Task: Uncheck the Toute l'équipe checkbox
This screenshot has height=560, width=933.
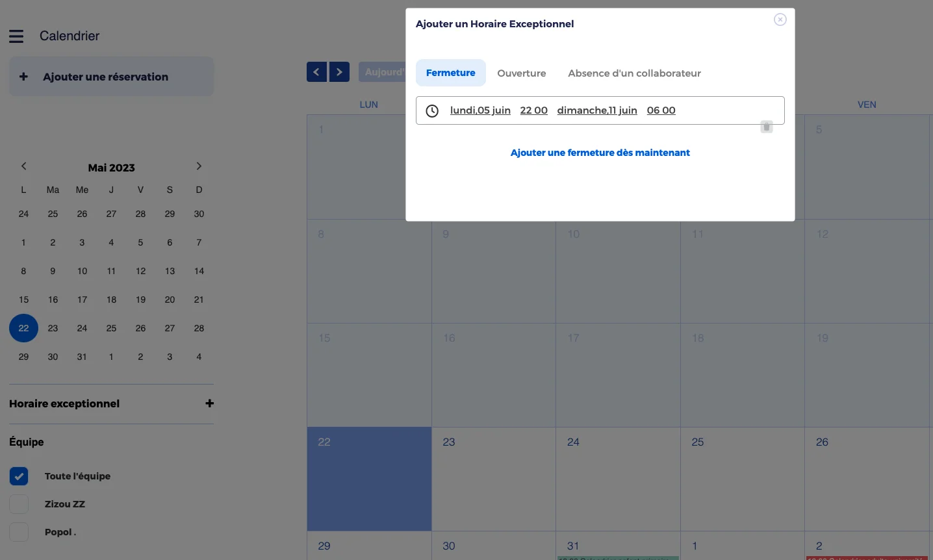Action: [x=19, y=476]
